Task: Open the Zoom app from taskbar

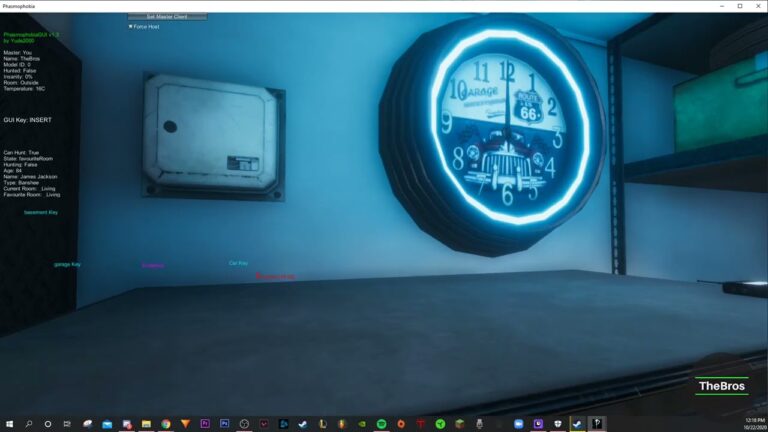Action: [x=518, y=424]
